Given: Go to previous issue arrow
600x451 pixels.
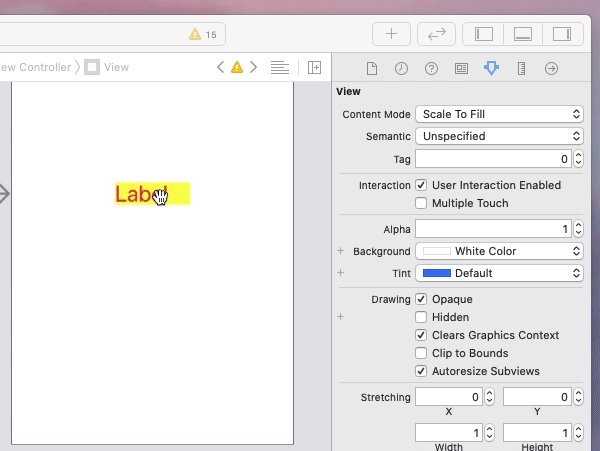Looking at the screenshot, I should click(220, 67).
